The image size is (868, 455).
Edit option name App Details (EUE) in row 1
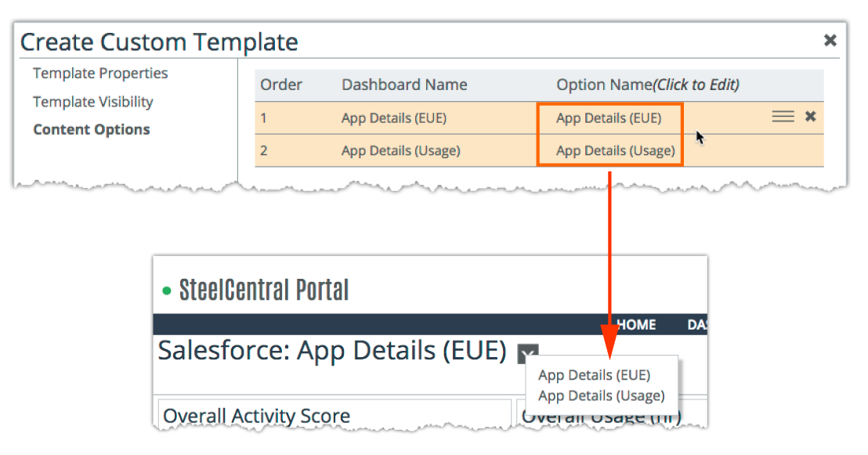(609, 118)
